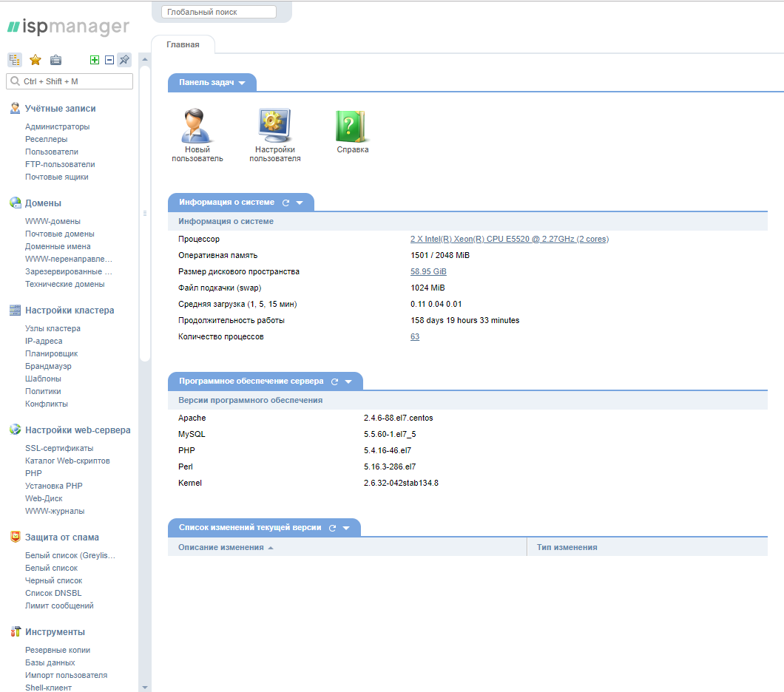The height and width of the screenshot is (692, 784).
Task: Open Брандмауэр menu item
Action: coord(48,366)
